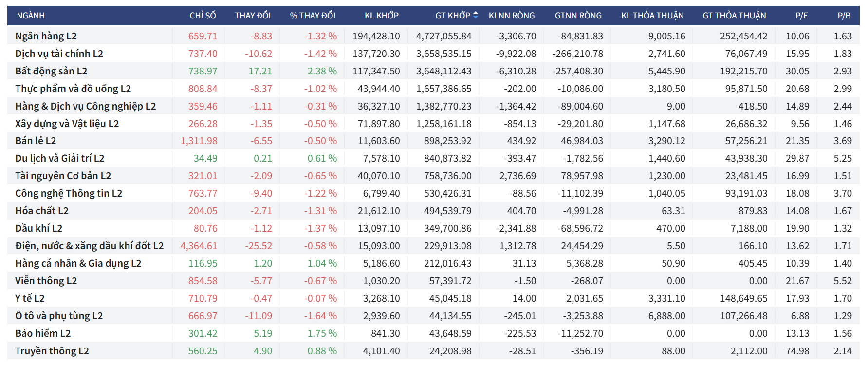
Task: Click the % THAY ĐỔI column header
Action: pos(313,16)
